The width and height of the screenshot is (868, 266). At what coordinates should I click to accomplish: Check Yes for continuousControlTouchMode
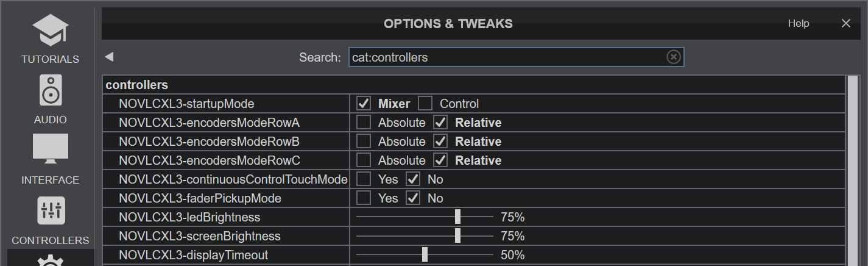(364, 179)
